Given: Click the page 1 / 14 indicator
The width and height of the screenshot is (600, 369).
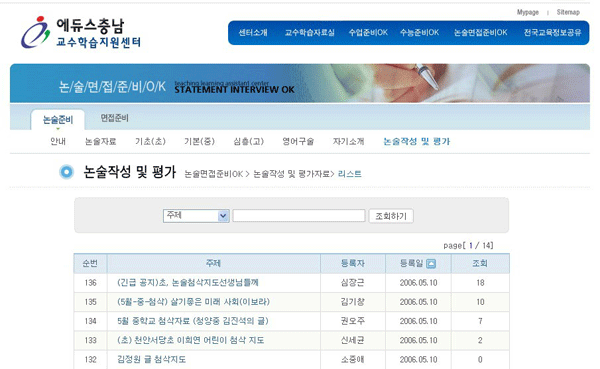Looking at the screenshot, I should click(x=468, y=245).
